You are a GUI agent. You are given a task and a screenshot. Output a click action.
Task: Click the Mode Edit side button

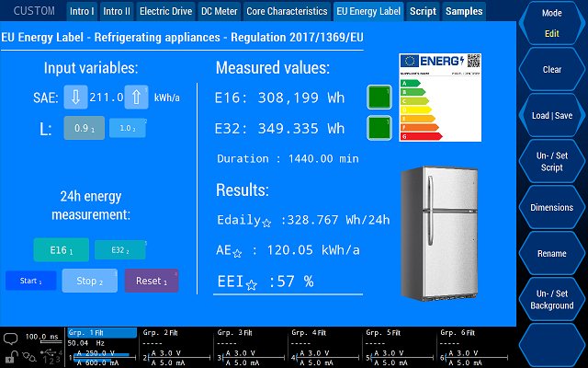pyautogui.click(x=552, y=23)
